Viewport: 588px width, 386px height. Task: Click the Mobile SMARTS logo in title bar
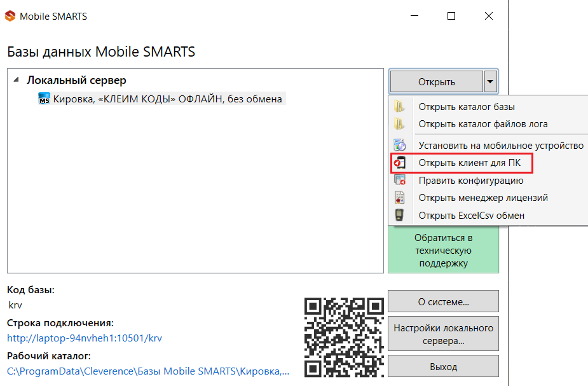coord(10,16)
